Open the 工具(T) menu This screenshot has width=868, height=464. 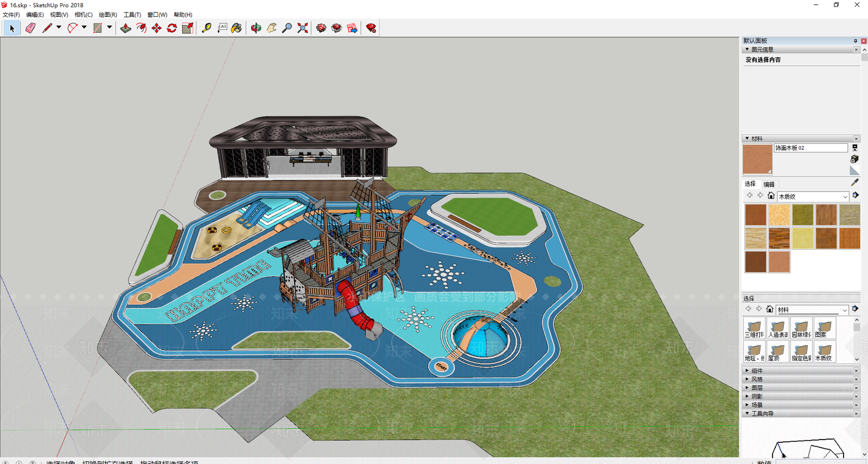pos(132,15)
